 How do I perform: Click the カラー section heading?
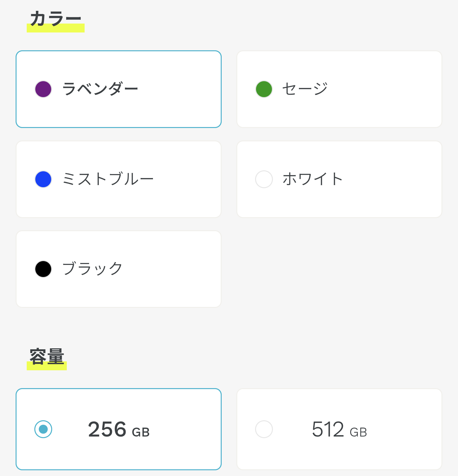click(56, 19)
